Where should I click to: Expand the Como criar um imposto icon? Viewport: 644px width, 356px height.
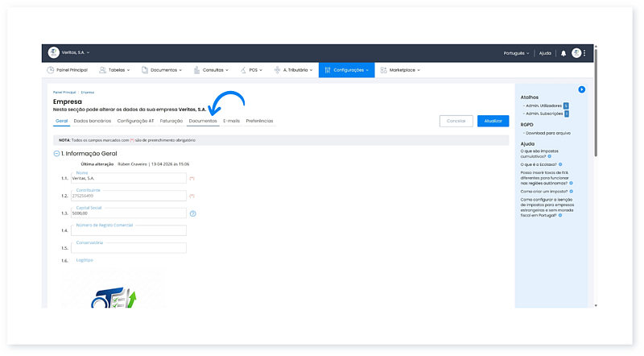(x=572, y=192)
